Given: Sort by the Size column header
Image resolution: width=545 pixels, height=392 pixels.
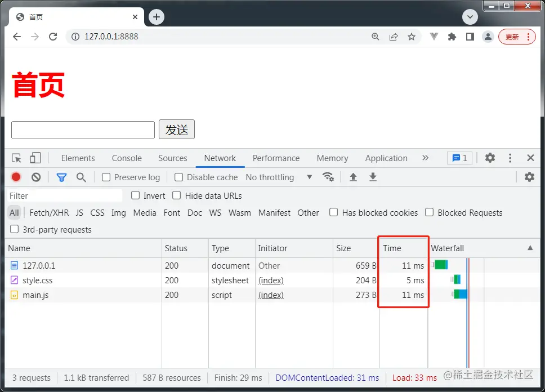Looking at the screenshot, I should pos(356,248).
